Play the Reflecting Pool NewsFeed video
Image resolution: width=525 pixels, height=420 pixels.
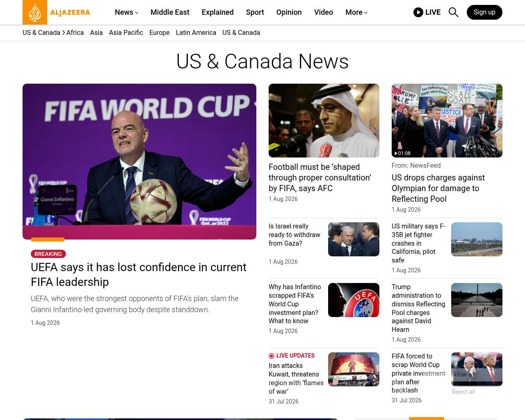click(x=447, y=121)
